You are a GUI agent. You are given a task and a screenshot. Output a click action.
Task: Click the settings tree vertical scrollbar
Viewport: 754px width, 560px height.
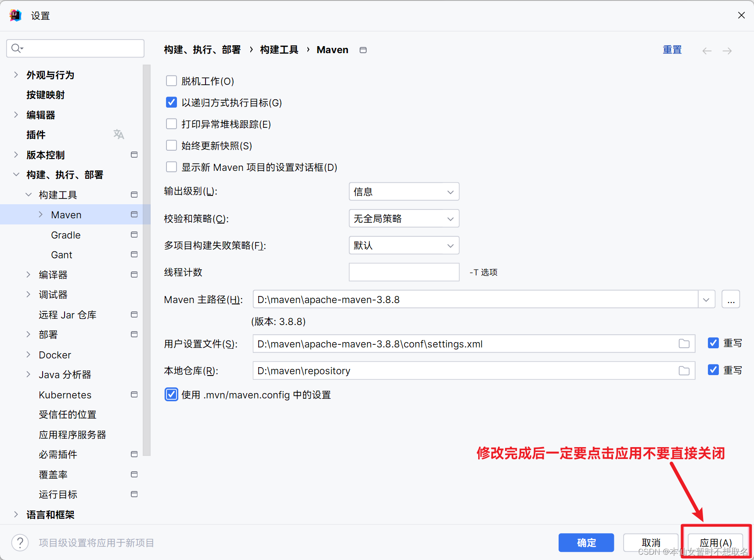click(x=147, y=260)
